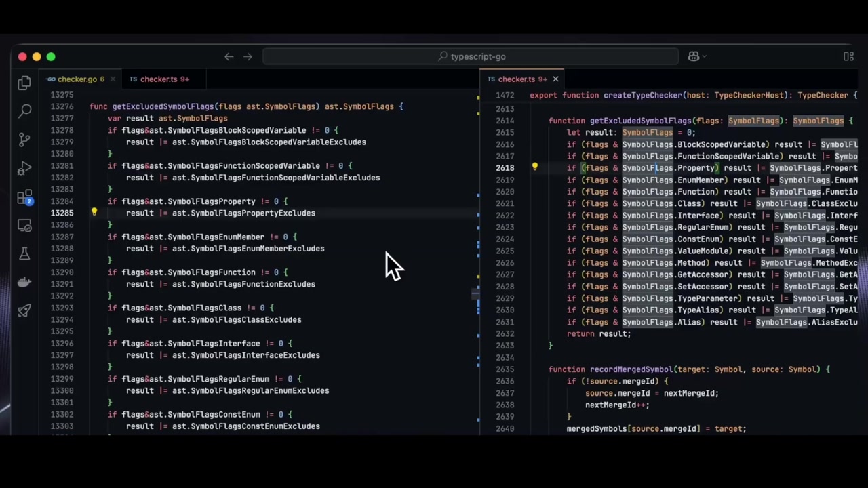
Task: Click line number 2618 in checker.ts
Action: click(505, 168)
